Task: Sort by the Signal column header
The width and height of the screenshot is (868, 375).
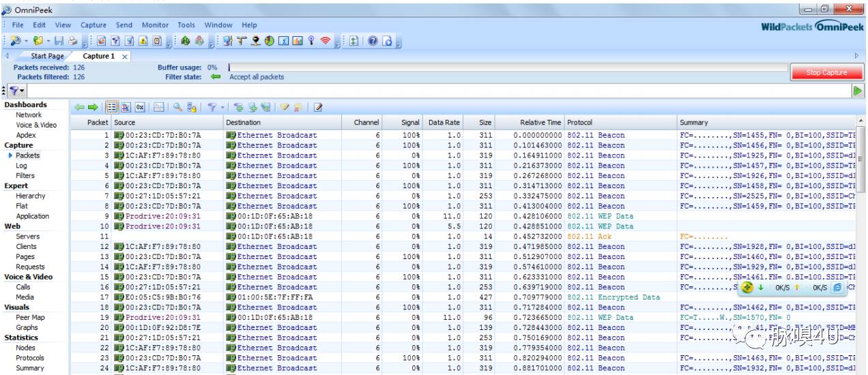Action: pos(403,122)
